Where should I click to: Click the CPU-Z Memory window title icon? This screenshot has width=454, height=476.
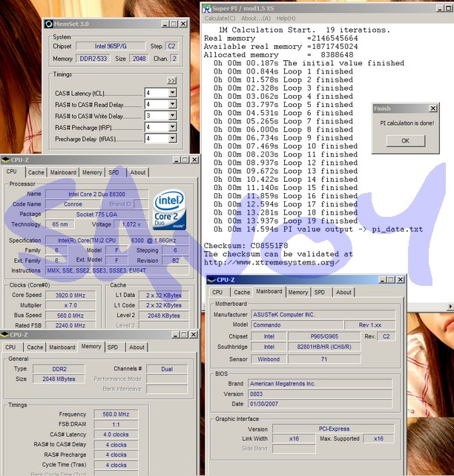(x=4, y=335)
